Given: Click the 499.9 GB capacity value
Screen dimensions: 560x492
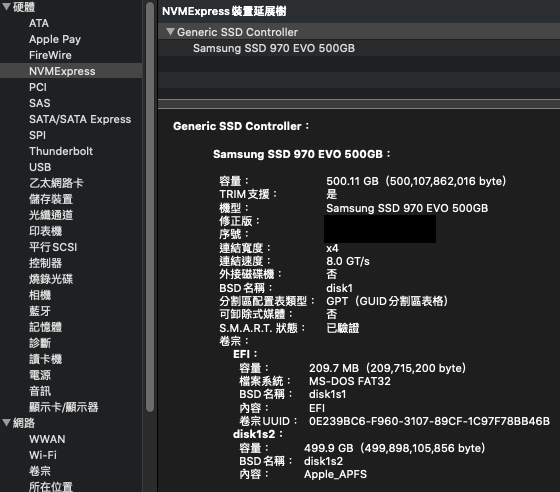Looking at the screenshot, I should click(x=395, y=448).
